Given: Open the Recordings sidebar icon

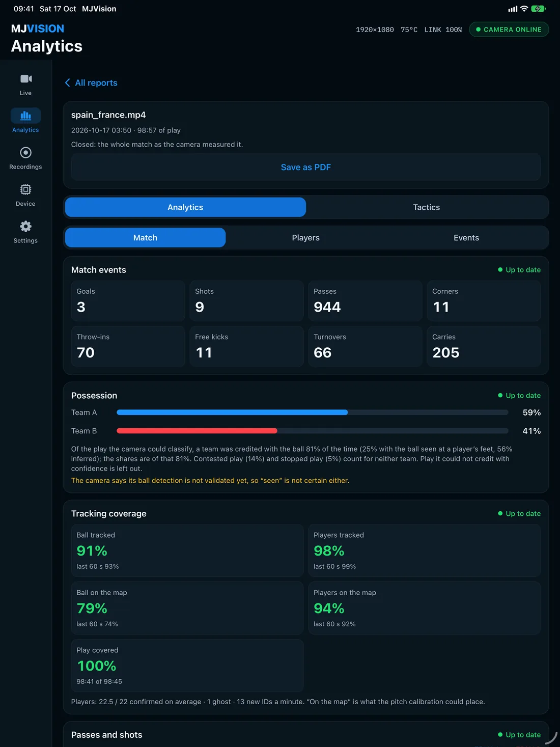Looking at the screenshot, I should [x=25, y=153].
